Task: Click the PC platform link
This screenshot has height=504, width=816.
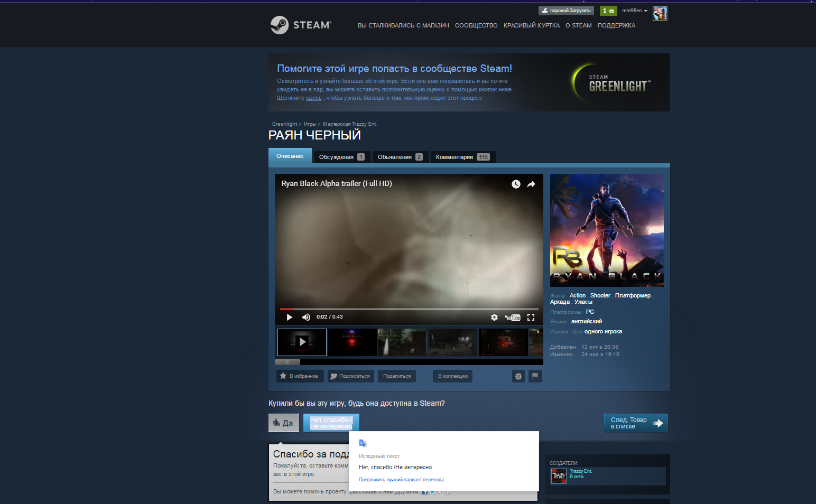Action: [590, 312]
